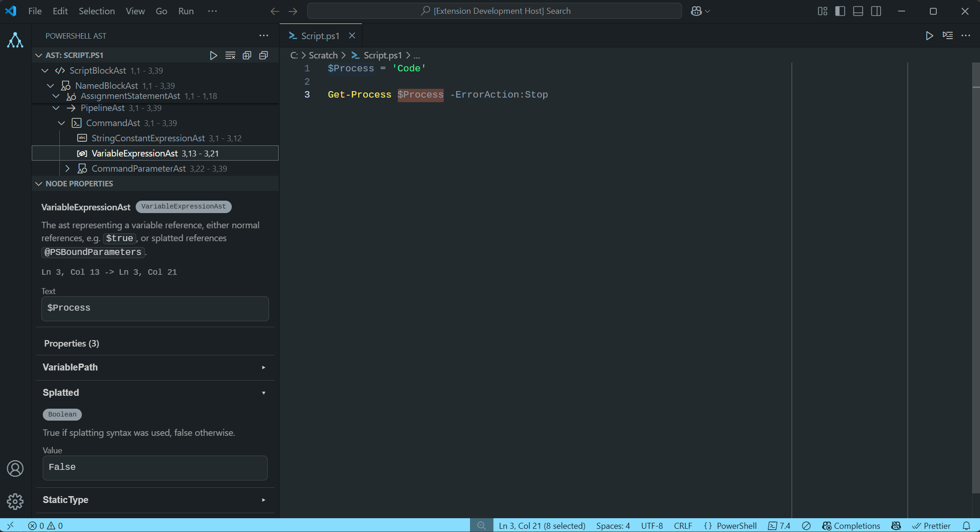The width and height of the screenshot is (980, 532).
Task: Collapse the NODE PROPERTIES section
Action: click(39, 184)
